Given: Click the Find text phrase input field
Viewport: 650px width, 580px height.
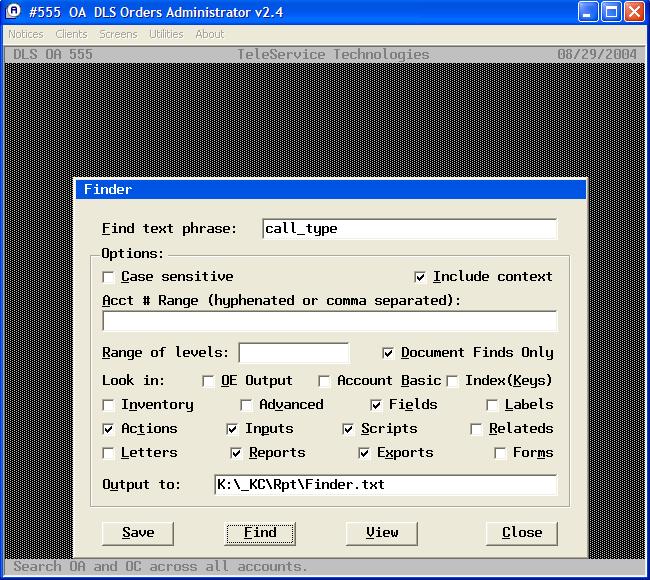Looking at the screenshot, I should click(x=410, y=229).
